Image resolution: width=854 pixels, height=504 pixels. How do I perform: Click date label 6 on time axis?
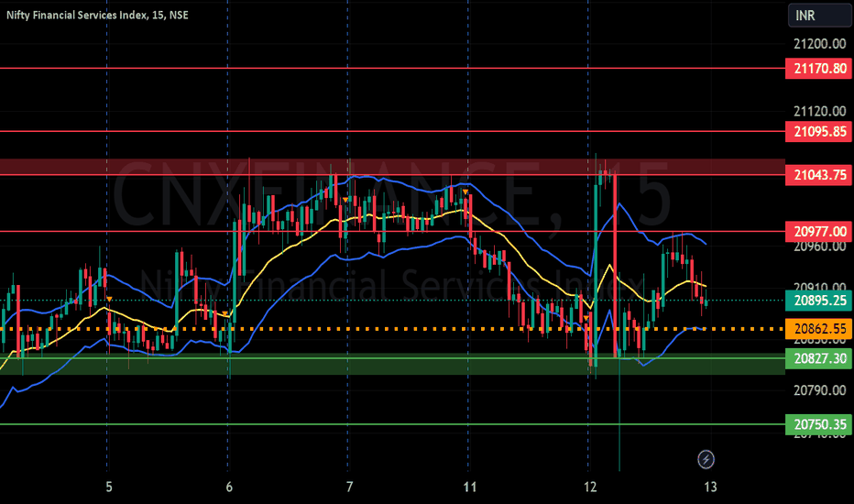tap(229, 487)
